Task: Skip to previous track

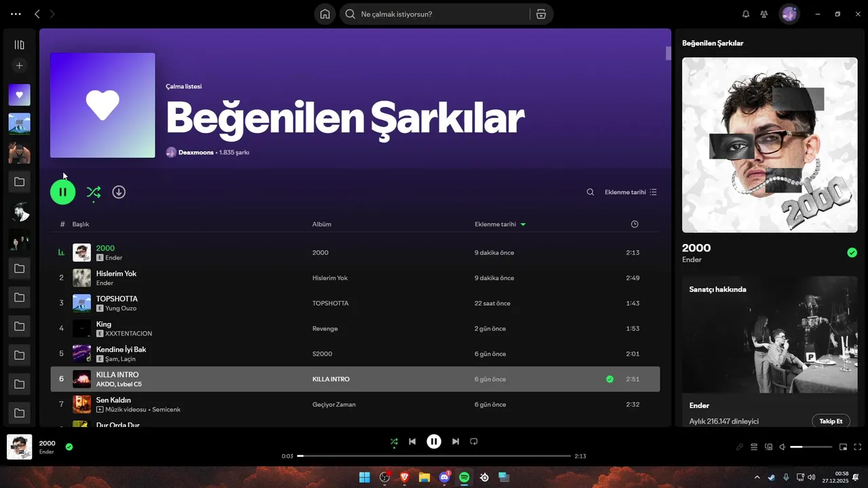Action: tap(412, 442)
